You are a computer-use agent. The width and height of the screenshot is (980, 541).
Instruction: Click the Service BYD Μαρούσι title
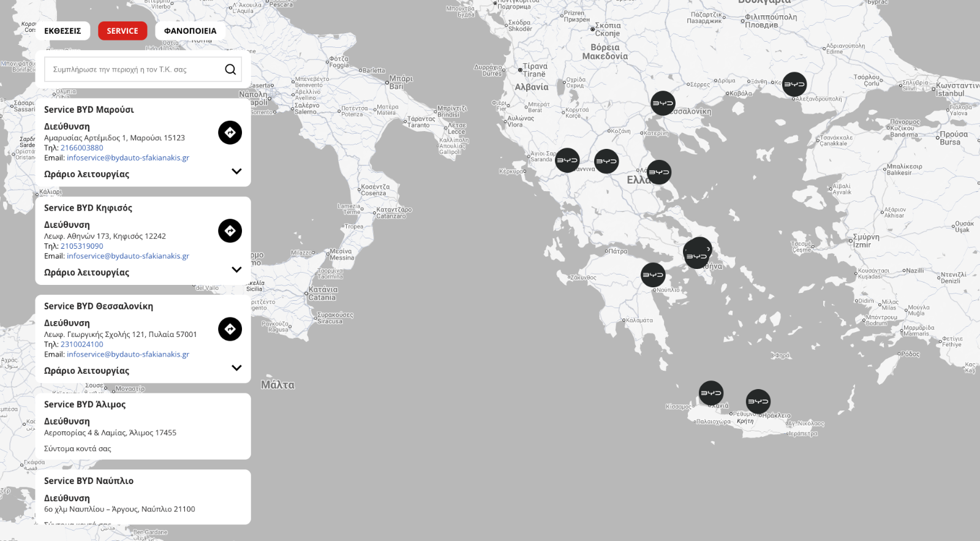pyautogui.click(x=89, y=110)
